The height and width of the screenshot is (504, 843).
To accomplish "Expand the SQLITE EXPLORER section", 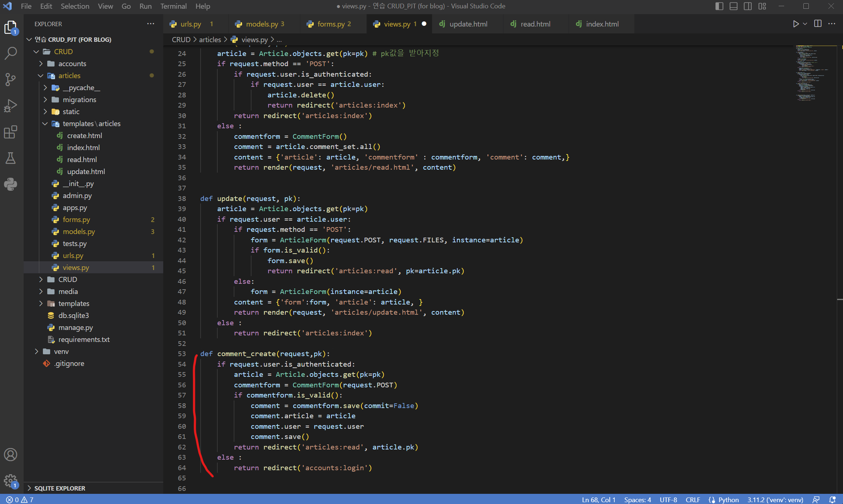I will point(60,488).
